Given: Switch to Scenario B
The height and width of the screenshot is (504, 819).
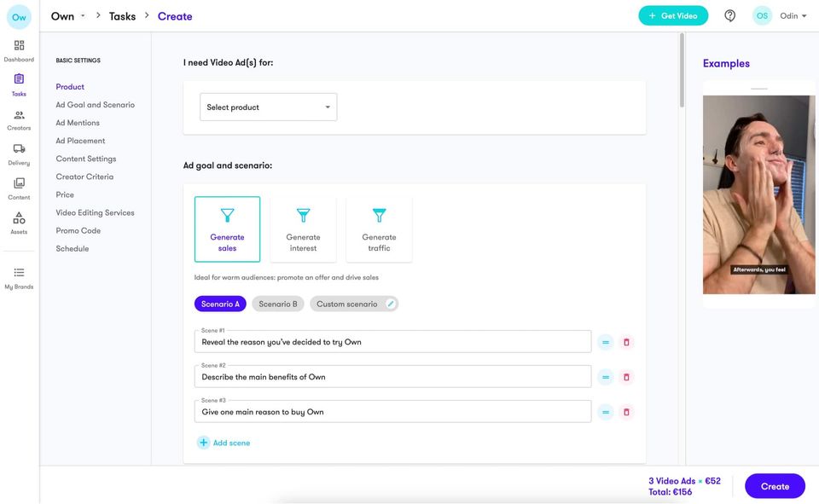Looking at the screenshot, I should coord(278,304).
